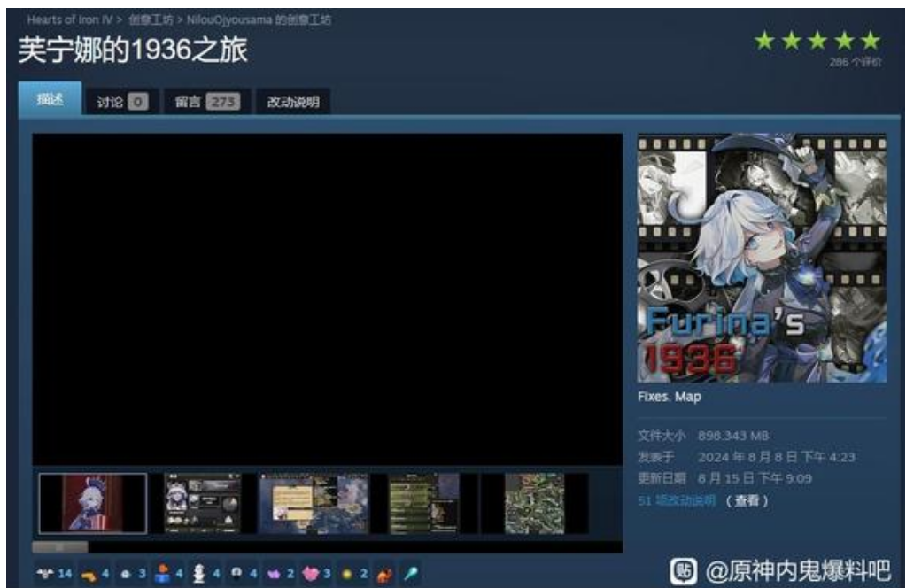Viewport: 906px width, 588px height.
Task: Click the posted date 2024 年 8 月 8 日
Action: click(776, 457)
